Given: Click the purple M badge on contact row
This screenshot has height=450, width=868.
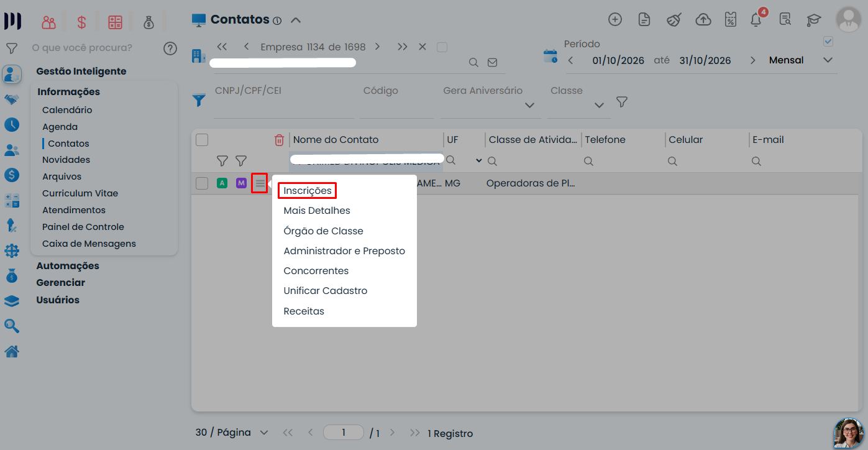Looking at the screenshot, I should [x=241, y=183].
